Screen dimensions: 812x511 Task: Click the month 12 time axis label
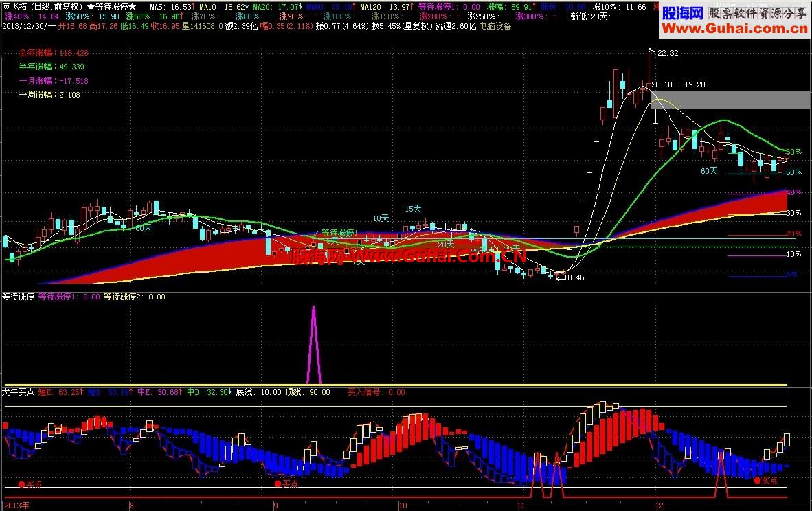659,506
